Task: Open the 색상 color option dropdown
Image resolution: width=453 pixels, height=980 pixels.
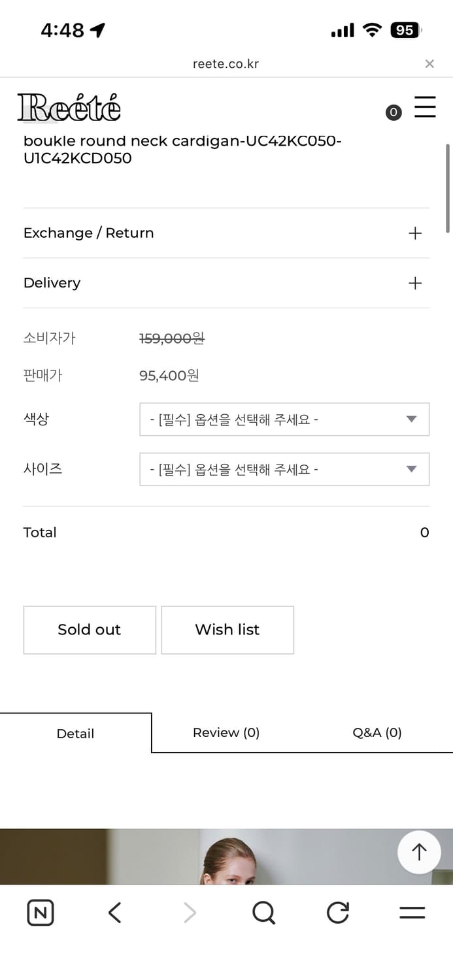Action: tap(284, 419)
